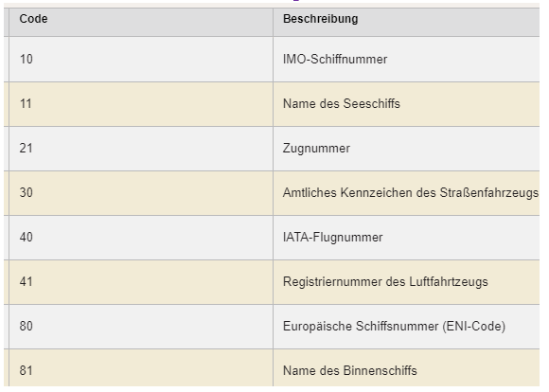Select the code 81 cell
This screenshot has width=549, height=392.
(141, 367)
